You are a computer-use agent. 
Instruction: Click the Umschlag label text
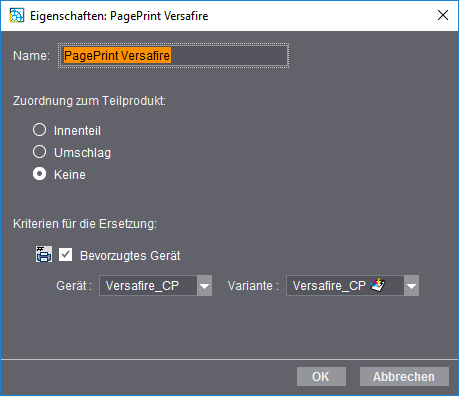(x=82, y=153)
